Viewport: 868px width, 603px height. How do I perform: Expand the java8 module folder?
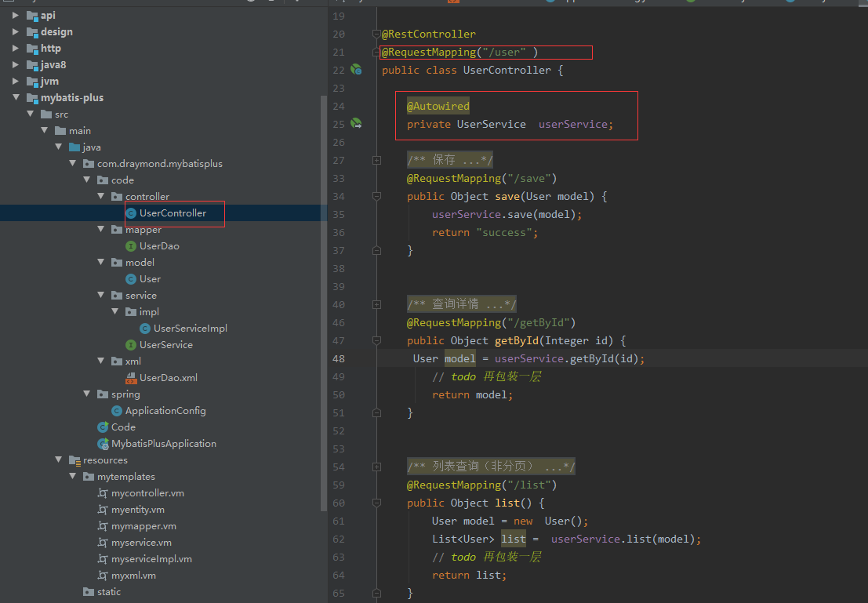pos(16,65)
